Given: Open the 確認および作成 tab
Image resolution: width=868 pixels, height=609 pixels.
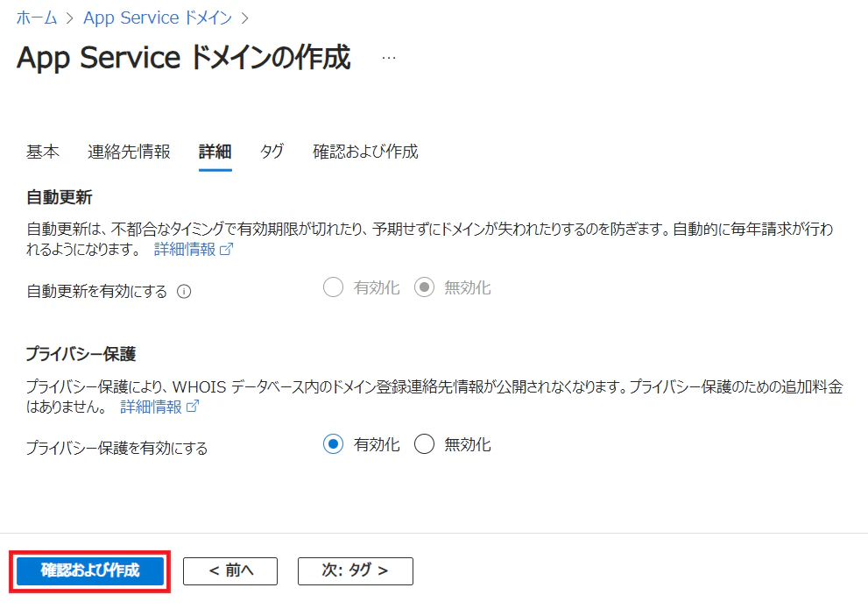Looking at the screenshot, I should click(365, 152).
